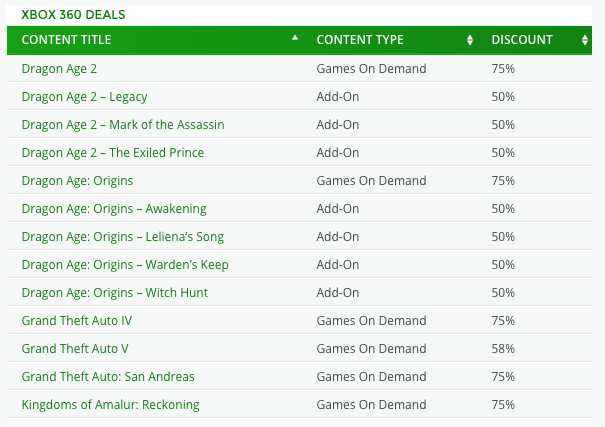Open the Dragon Age: Origins deal
Viewport: 605px width, 427px height.
77,181
